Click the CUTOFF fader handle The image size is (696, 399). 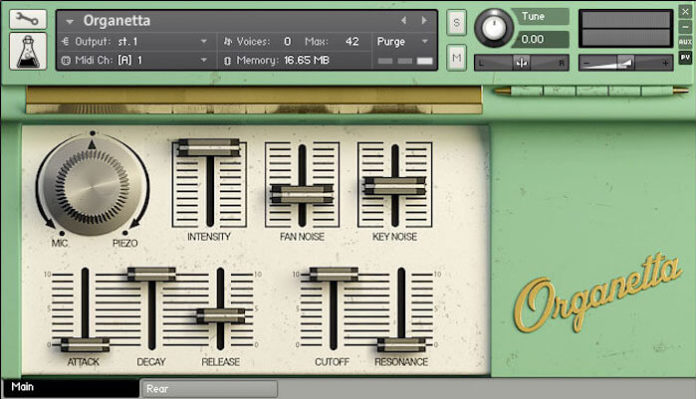(333, 274)
